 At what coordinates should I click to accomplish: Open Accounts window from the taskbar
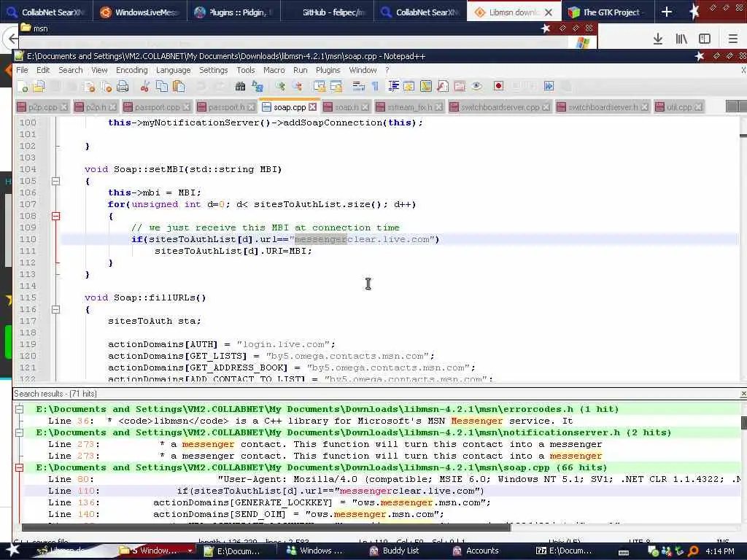(x=476, y=551)
